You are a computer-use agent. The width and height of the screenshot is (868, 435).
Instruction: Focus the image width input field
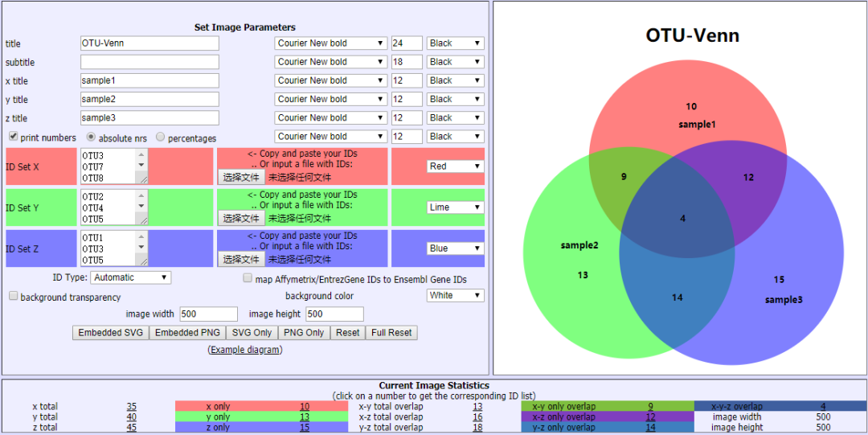pos(208,314)
